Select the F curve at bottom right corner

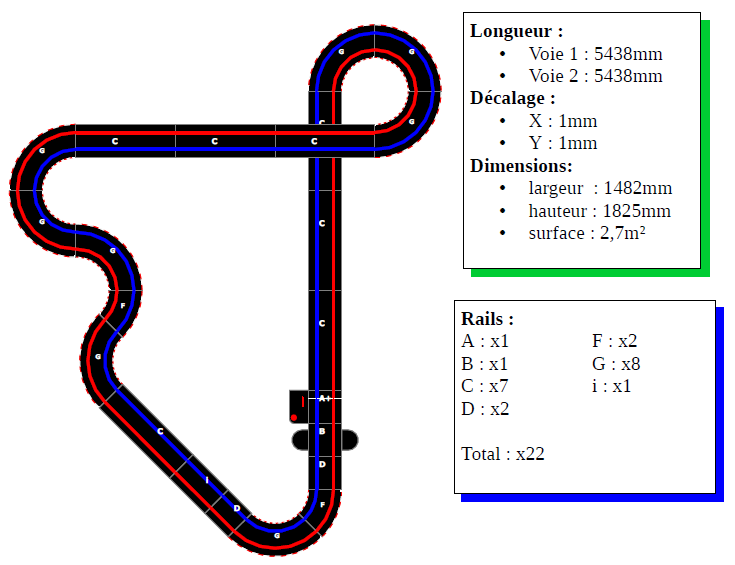322,505
